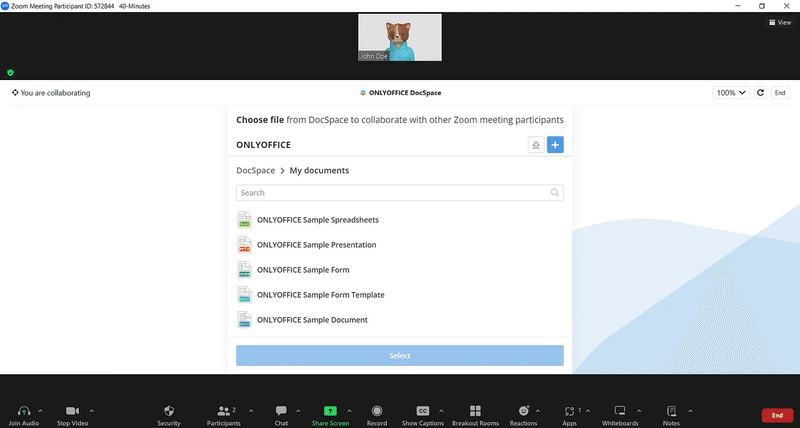Click the Sample Form file icon
This screenshot has height=428, width=800.
coord(244,270)
